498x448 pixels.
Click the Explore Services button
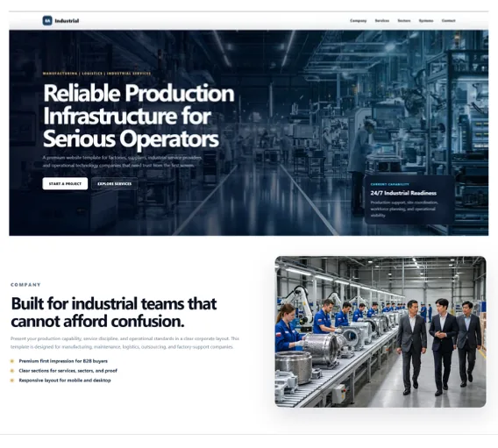click(x=114, y=183)
